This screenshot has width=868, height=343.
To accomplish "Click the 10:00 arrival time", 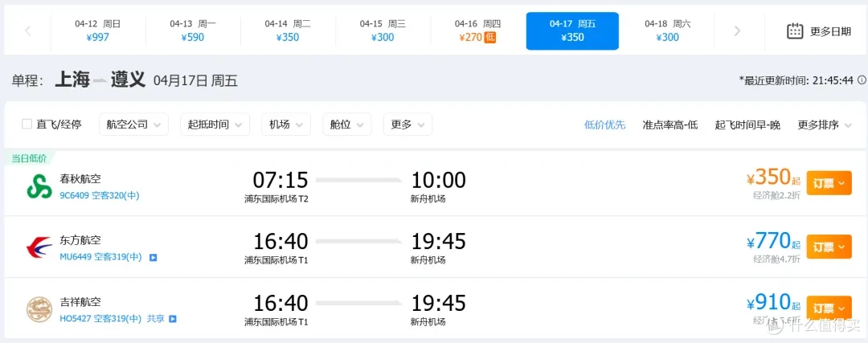I will (x=439, y=180).
